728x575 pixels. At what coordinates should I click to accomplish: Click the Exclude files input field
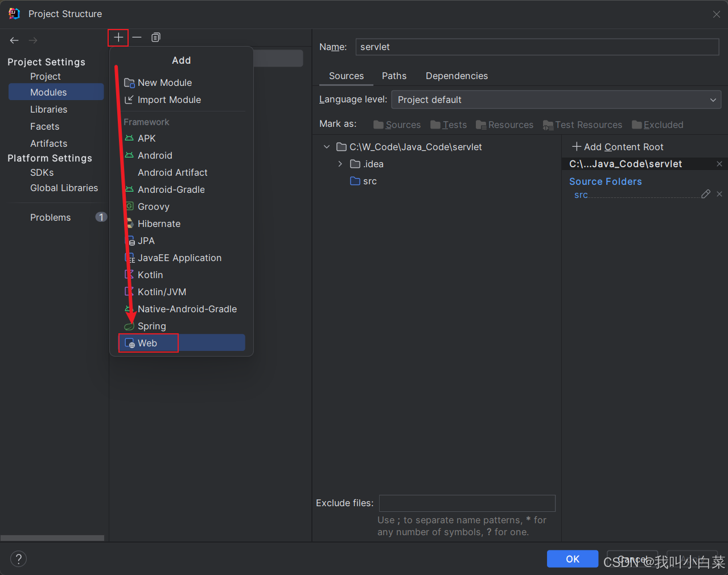(467, 503)
